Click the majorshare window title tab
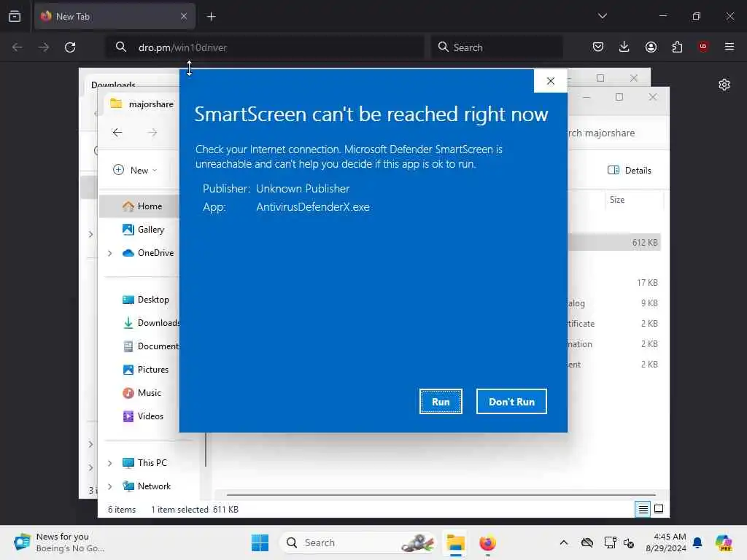Screen dimensions: 747x560 point(142,104)
